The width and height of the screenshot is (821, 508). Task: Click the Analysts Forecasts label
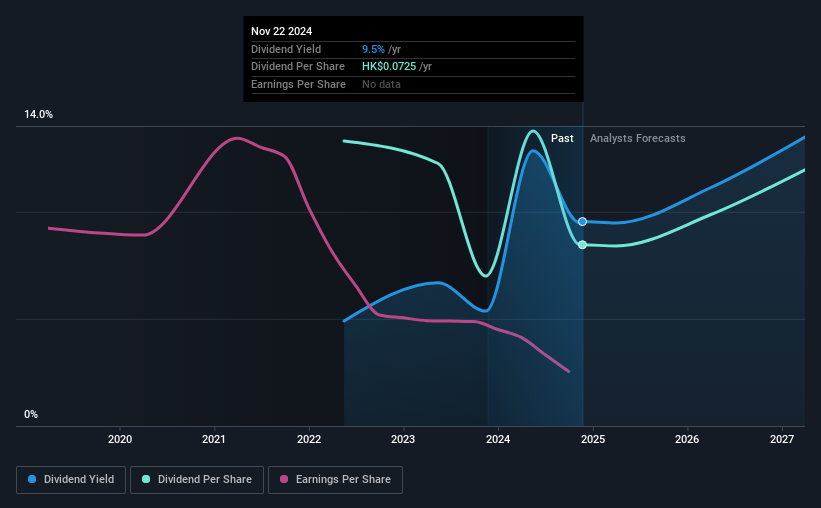coord(637,138)
